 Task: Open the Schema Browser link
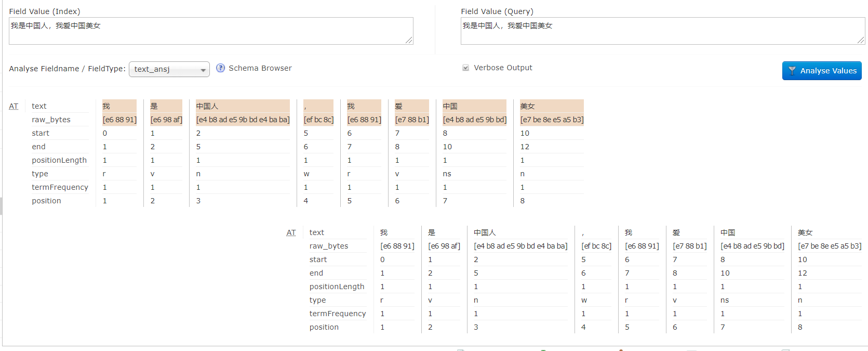pos(260,68)
